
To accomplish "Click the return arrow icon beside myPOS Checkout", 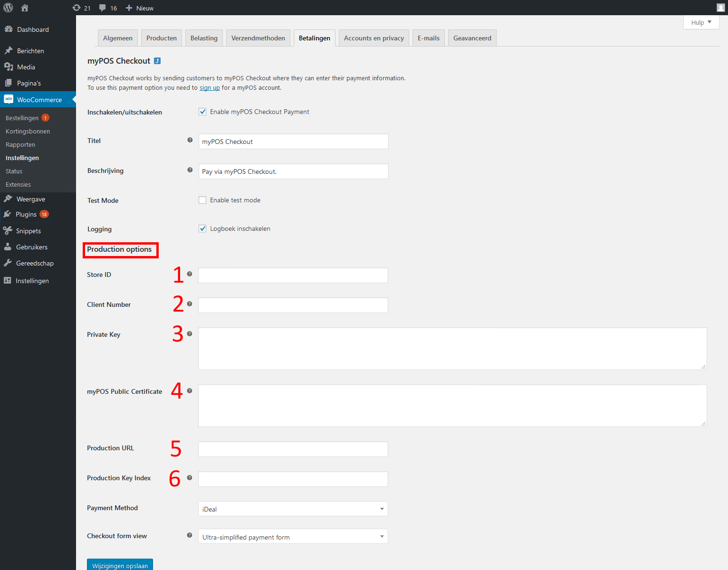I will (157, 61).
